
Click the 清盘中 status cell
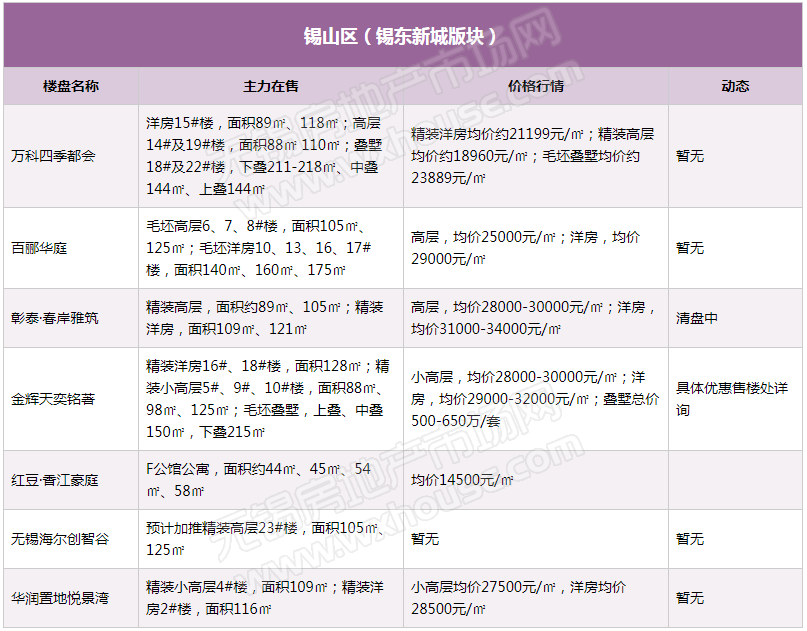tap(697, 318)
